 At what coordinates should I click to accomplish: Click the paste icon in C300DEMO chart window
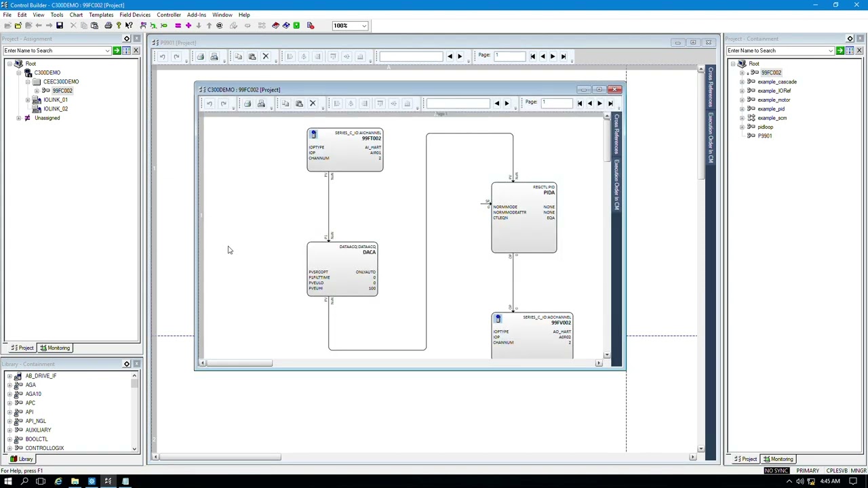[x=299, y=104]
